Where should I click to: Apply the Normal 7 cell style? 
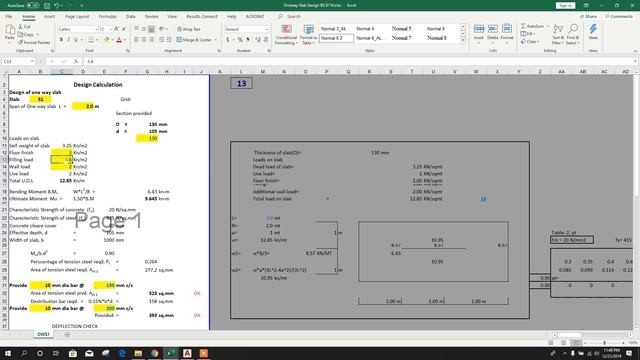point(402,38)
